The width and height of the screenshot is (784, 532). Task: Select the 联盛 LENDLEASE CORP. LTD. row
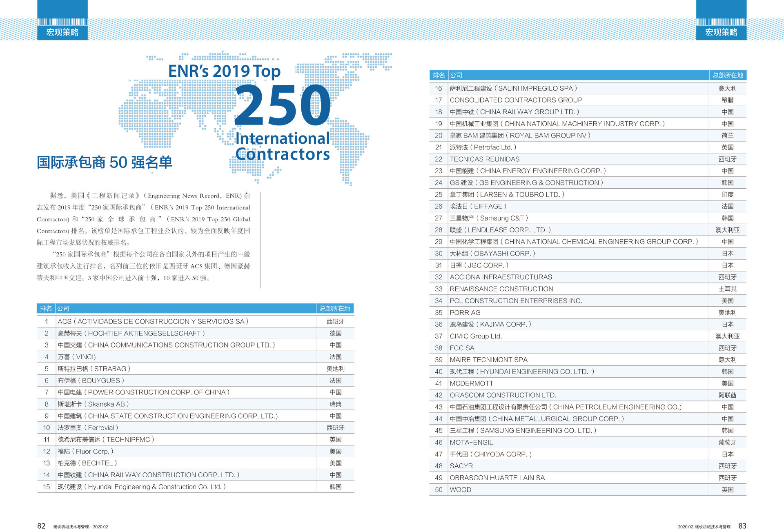pos(588,230)
